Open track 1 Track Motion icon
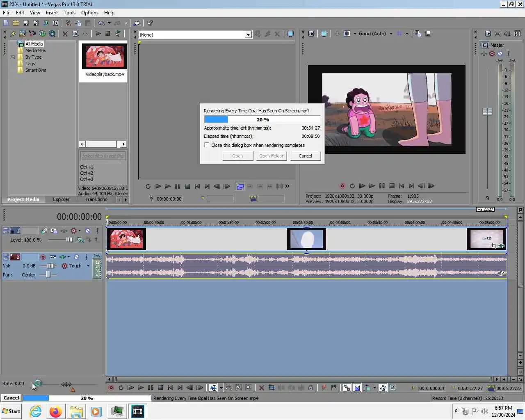 click(x=54, y=231)
